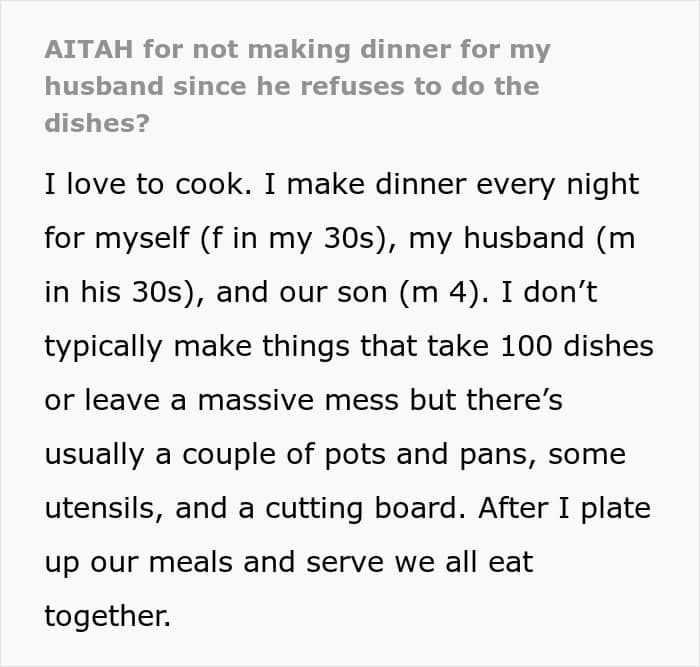Click the word 'dishes?' in the title
The image size is (700, 667).
[97, 123]
